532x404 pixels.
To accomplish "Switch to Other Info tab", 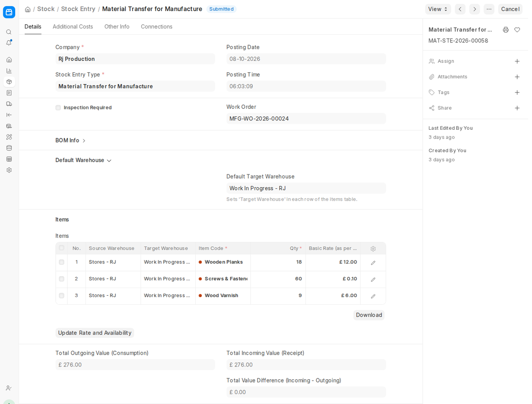I will [117, 27].
